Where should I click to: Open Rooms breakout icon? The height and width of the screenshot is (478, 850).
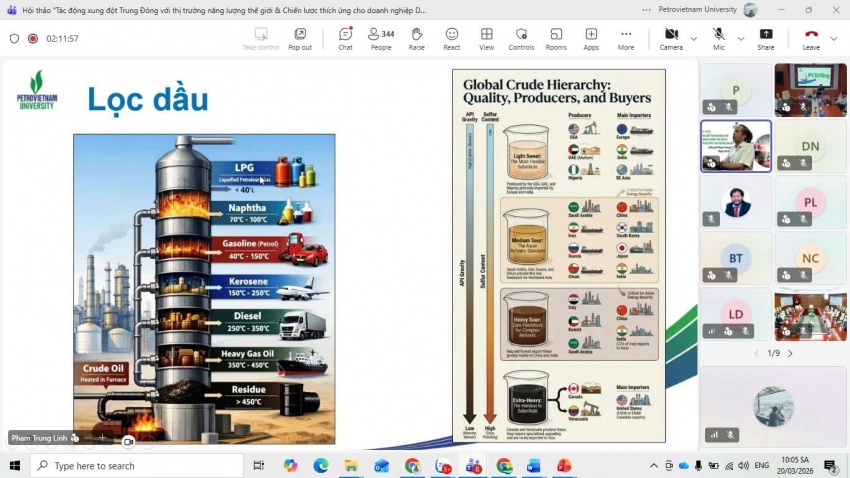pos(556,39)
